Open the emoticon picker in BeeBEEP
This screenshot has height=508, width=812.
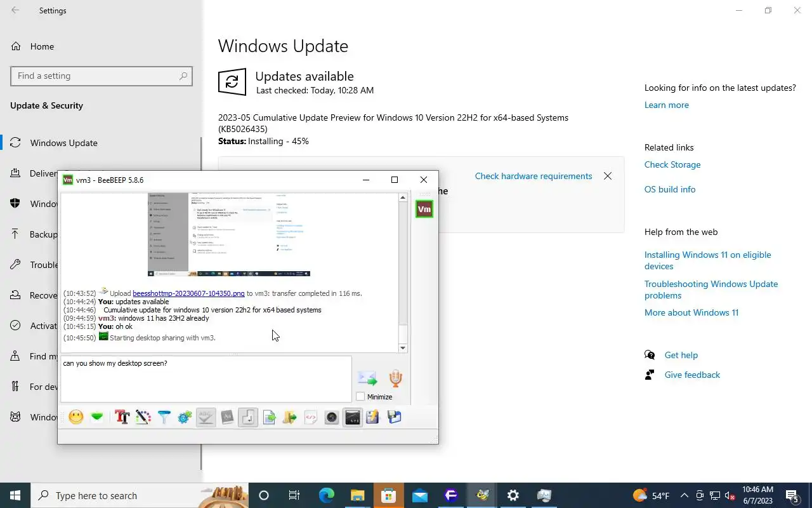[x=76, y=417]
